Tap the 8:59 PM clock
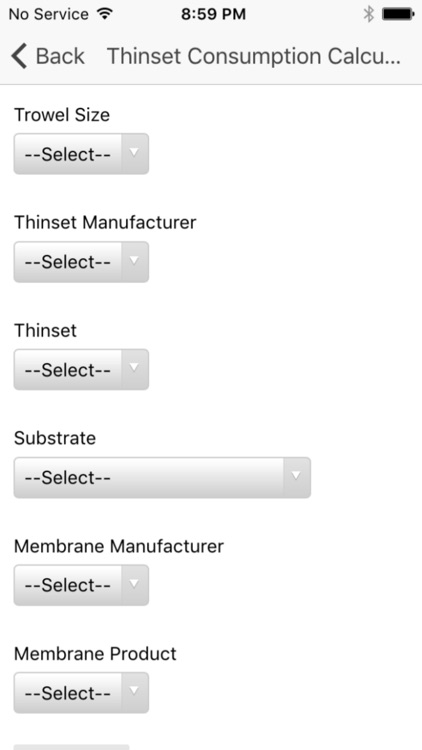Viewport: 422px width, 750px height. (x=213, y=14)
